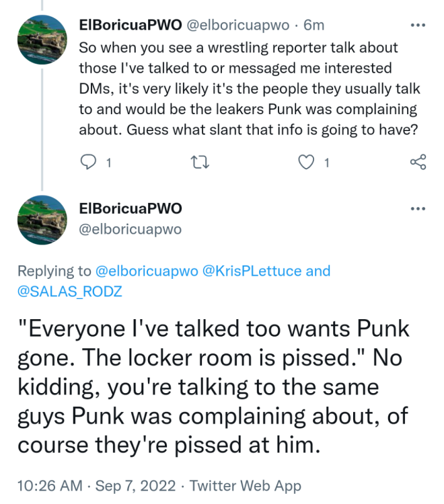
Task: Open @elboricuapwo in the Replying to line
Action: click(x=148, y=271)
